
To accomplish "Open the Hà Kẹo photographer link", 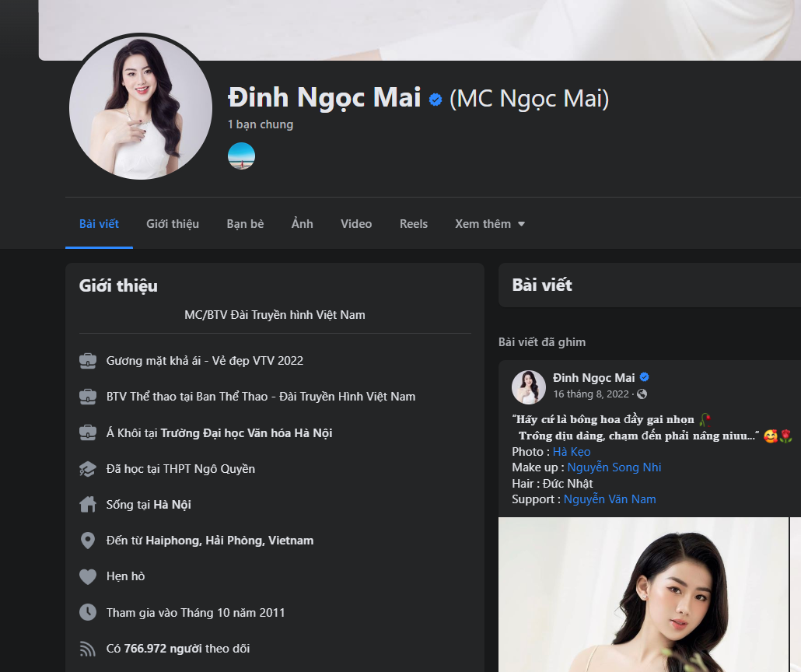I will coord(572,452).
